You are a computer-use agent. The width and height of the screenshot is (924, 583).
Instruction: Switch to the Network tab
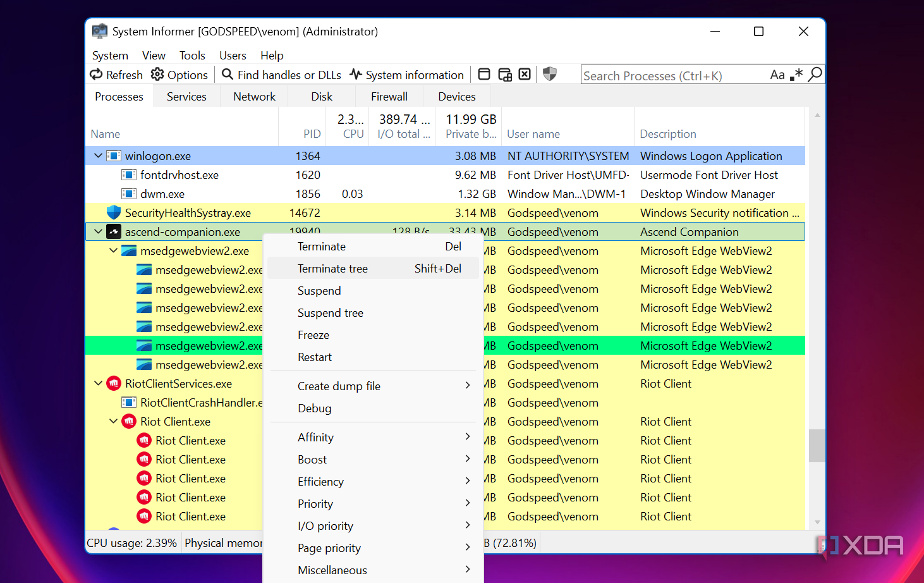(254, 97)
